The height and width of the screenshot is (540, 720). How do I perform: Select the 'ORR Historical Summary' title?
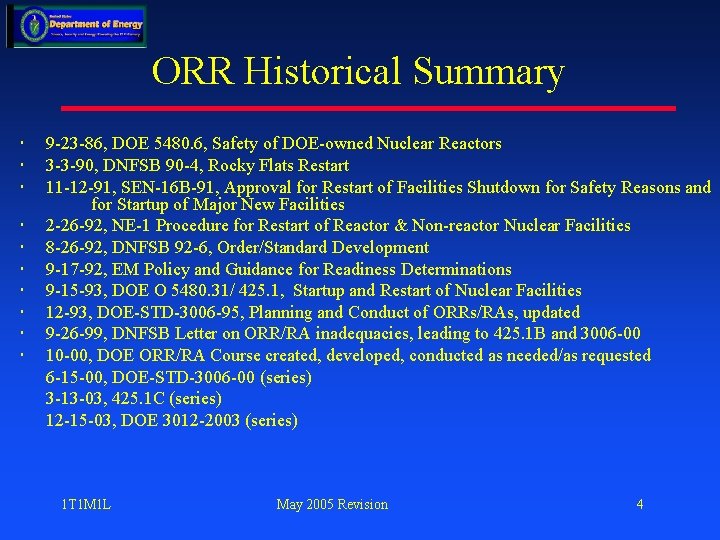[x=358, y=71]
